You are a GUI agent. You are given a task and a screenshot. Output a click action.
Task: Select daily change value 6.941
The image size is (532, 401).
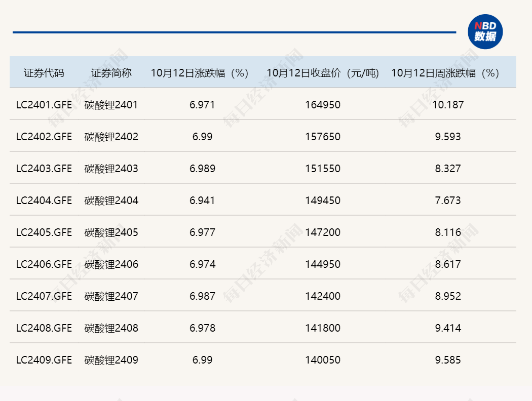202,200
